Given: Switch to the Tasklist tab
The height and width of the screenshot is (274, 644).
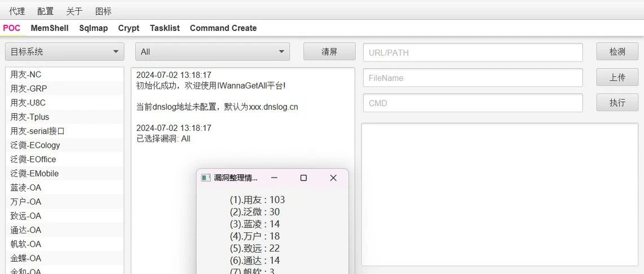Looking at the screenshot, I should click(165, 28).
